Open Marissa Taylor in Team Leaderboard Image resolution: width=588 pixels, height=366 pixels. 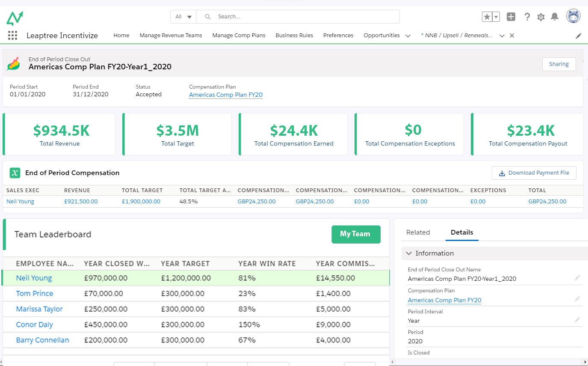click(x=39, y=309)
